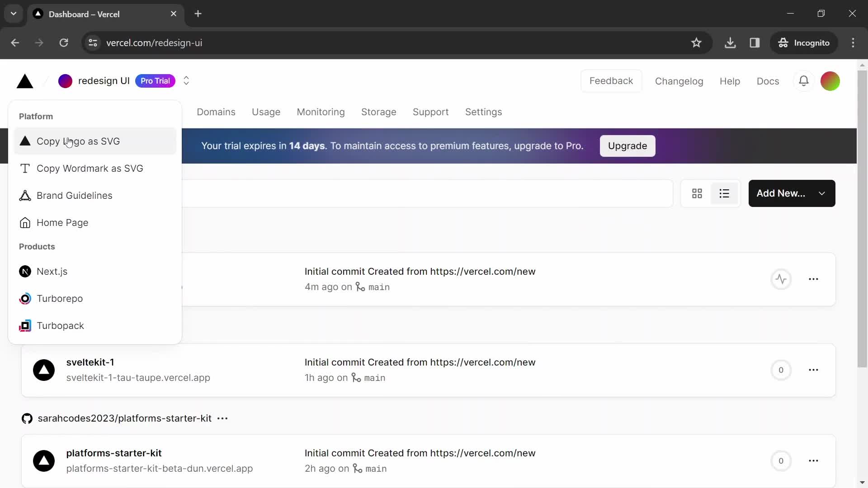
Task: Select Next.js product icon
Action: [24, 271]
